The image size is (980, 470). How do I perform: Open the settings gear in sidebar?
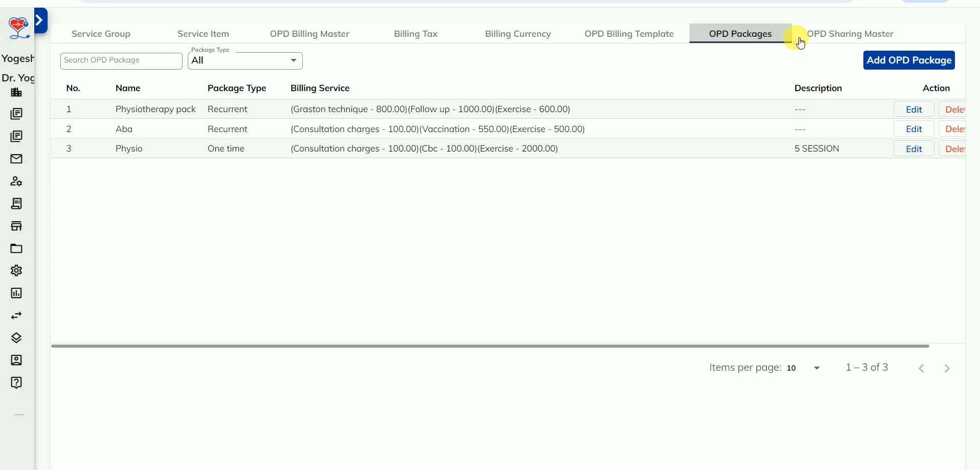(16, 270)
